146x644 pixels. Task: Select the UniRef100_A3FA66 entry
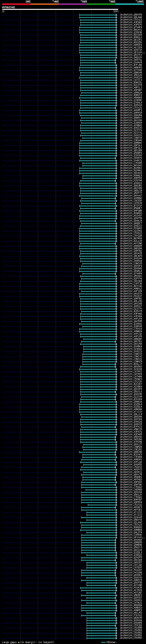tap(131, 313)
